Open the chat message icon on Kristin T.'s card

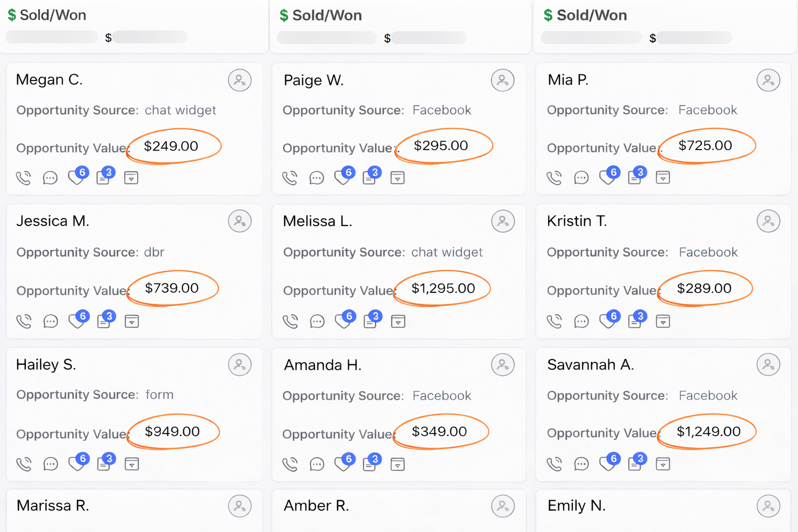[581, 322]
